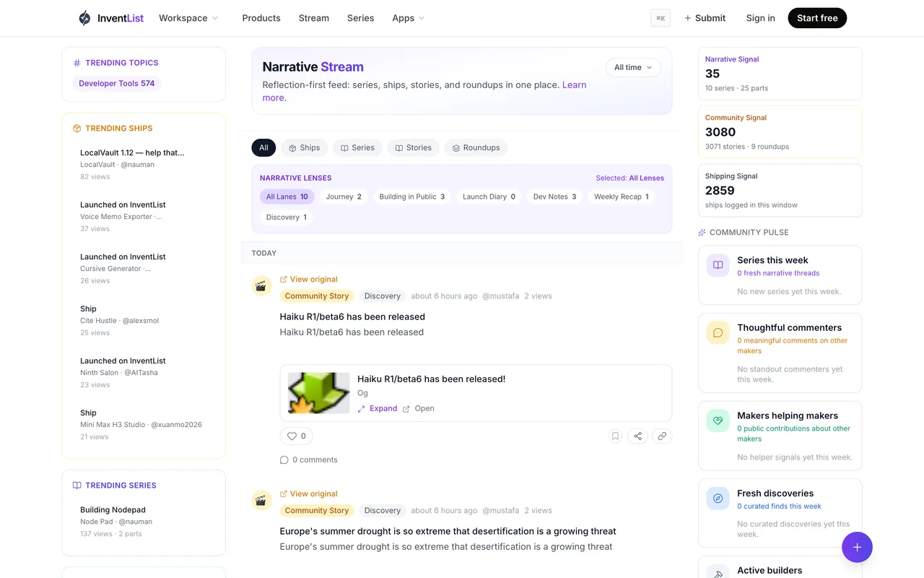Go to Stream in the top nav
Image resolution: width=924 pixels, height=578 pixels.
pos(314,18)
